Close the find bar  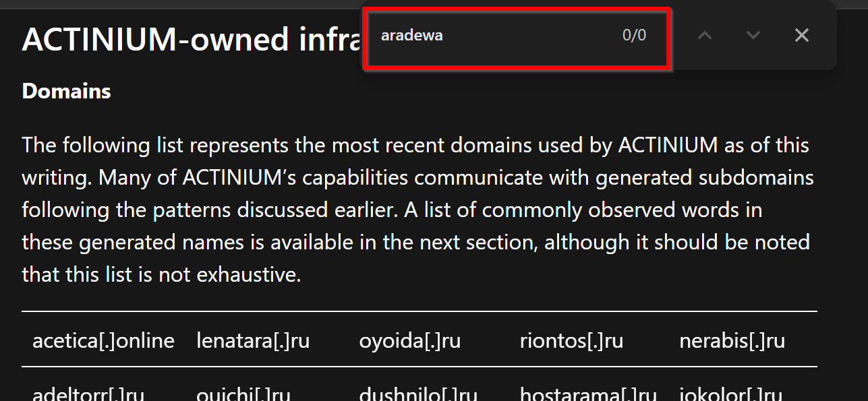pyautogui.click(x=802, y=36)
